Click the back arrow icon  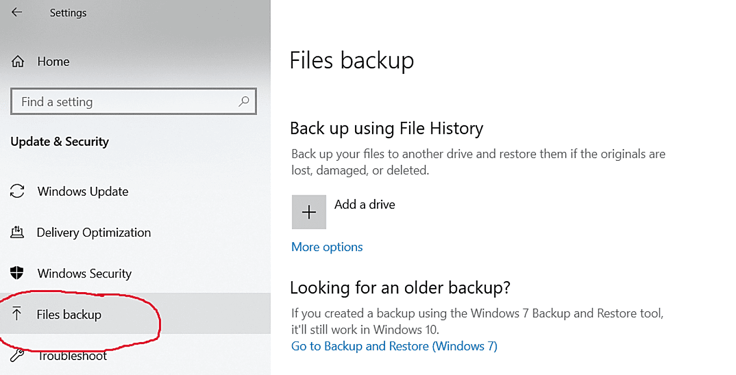click(x=17, y=12)
